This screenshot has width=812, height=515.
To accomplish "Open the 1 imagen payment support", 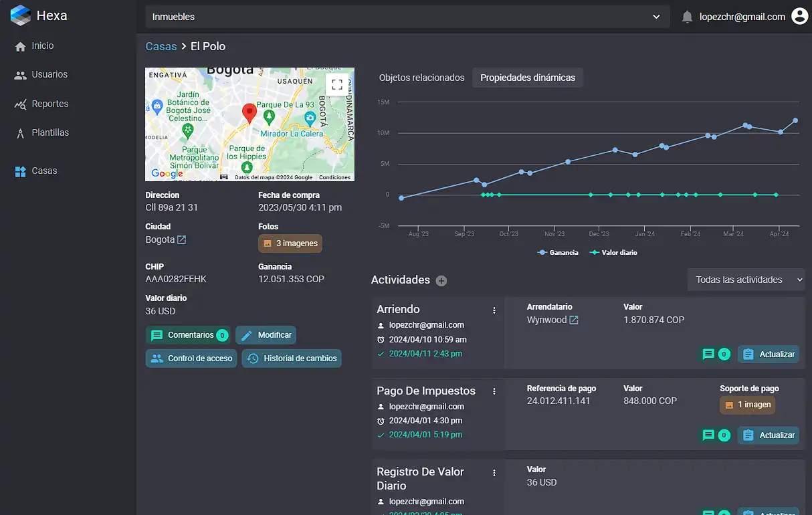I will (747, 405).
